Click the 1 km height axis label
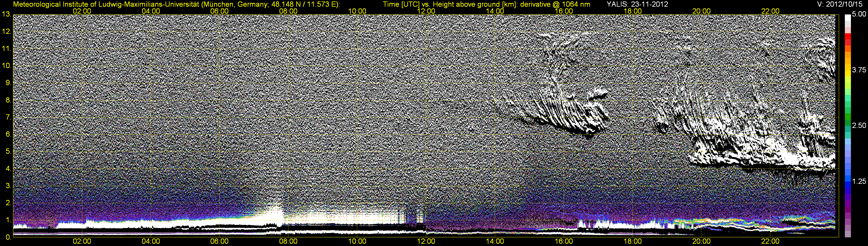 click(x=8, y=220)
